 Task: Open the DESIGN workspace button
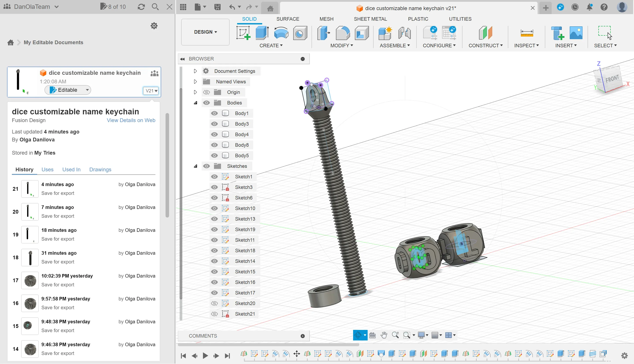tap(205, 32)
